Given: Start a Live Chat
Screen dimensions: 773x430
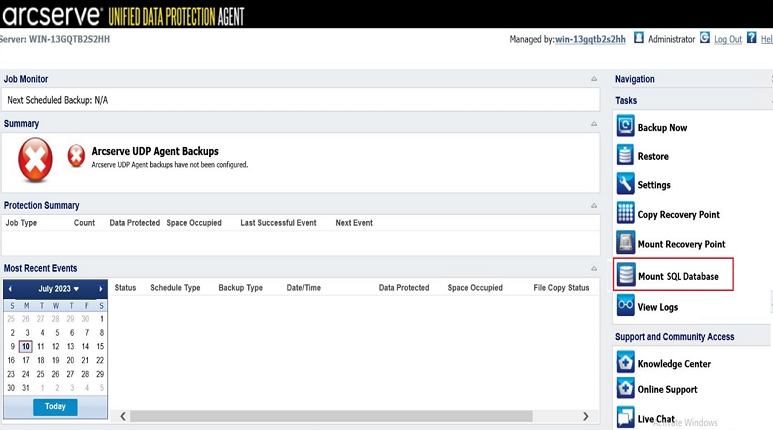Looking at the screenshot, I should tap(656, 419).
